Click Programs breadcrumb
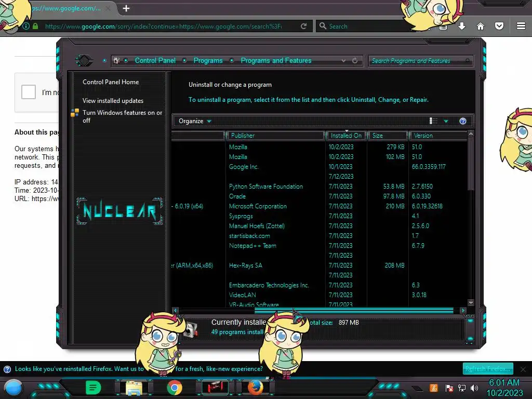 point(208,60)
